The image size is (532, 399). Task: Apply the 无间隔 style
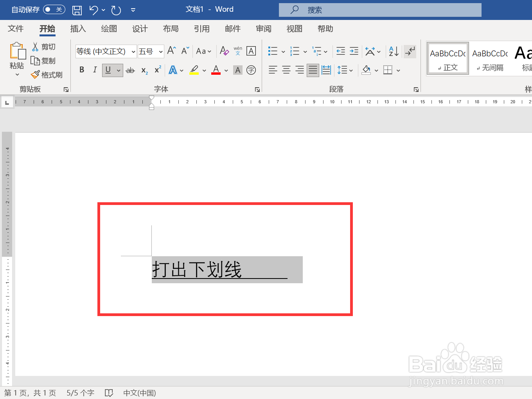[489, 58]
